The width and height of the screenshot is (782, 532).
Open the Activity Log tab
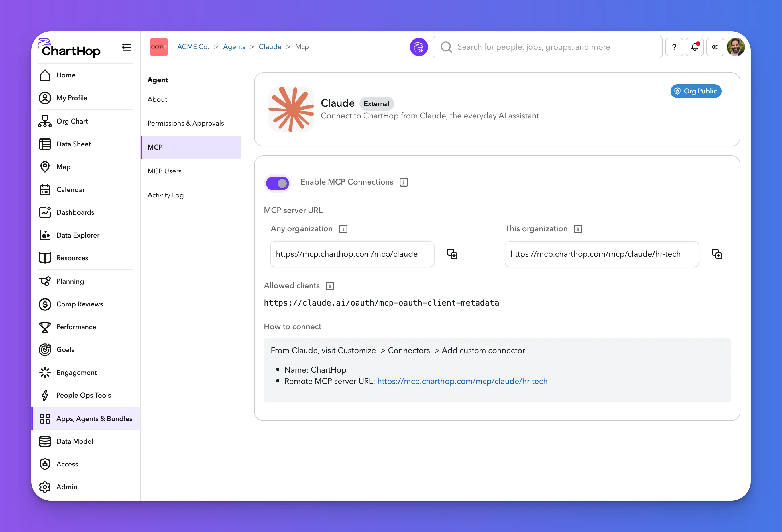click(190, 195)
